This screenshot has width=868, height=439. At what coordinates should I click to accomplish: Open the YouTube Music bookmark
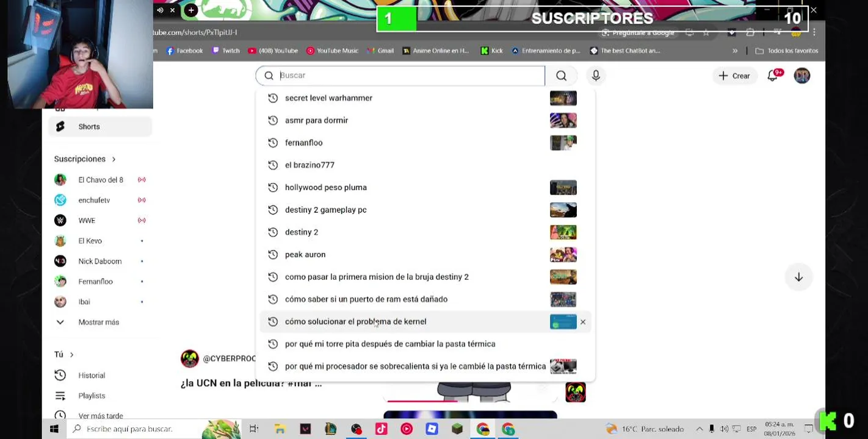pos(332,51)
